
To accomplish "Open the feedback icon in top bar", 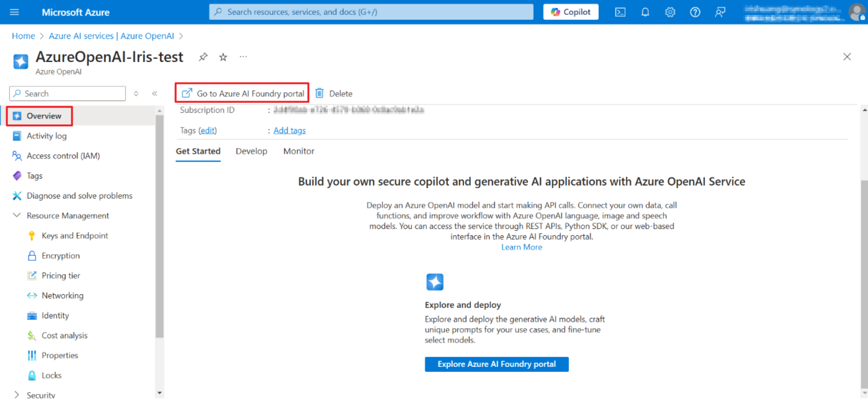I will (720, 12).
